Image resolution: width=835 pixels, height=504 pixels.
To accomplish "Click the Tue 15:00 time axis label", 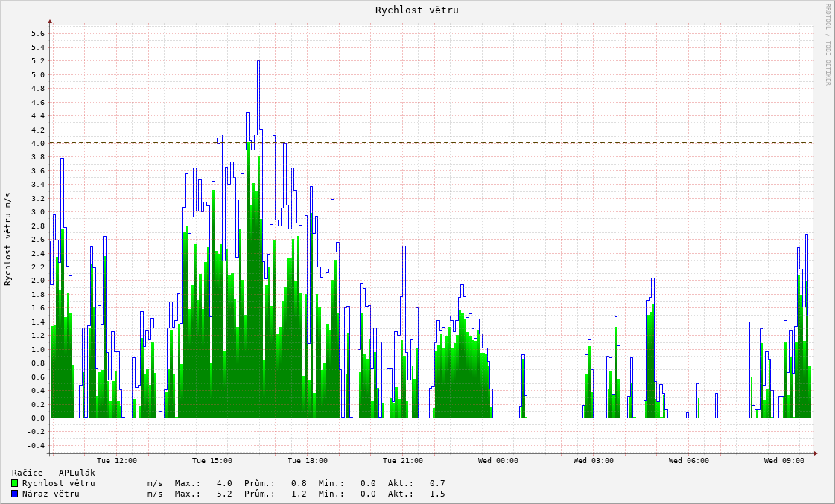I will coord(212,460).
